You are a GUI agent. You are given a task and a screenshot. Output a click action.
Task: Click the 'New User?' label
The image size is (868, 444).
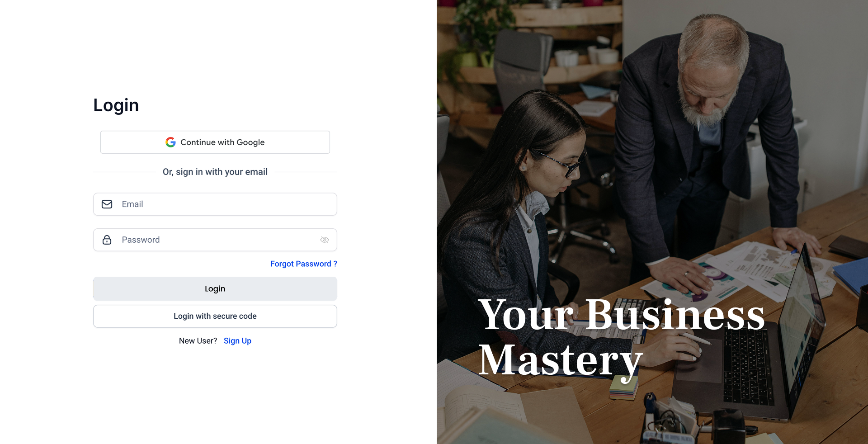click(198, 341)
